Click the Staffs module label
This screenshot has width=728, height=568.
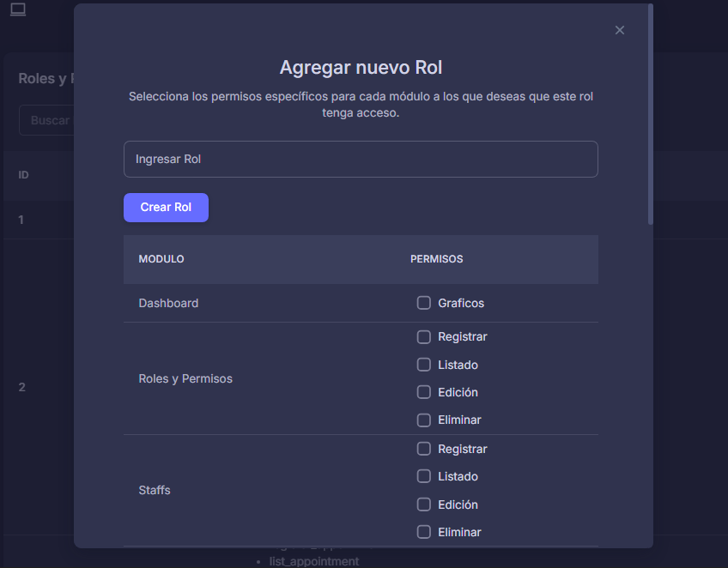155,491
